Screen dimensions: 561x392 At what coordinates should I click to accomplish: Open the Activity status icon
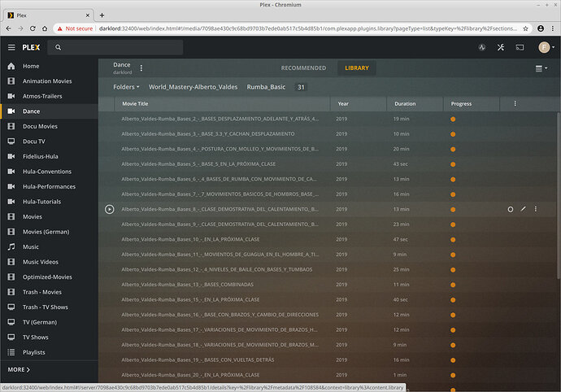coord(482,47)
